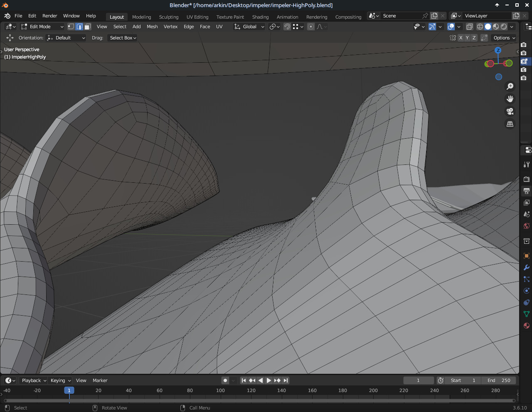Toggle Z mirror symmetry
The height and width of the screenshot is (412, 532).
[474, 38]
